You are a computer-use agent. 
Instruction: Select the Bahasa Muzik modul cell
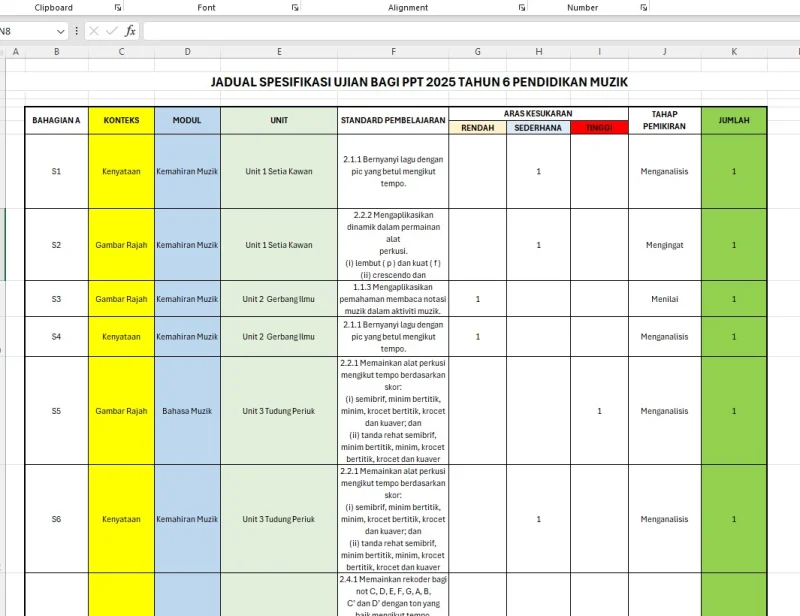187,411
